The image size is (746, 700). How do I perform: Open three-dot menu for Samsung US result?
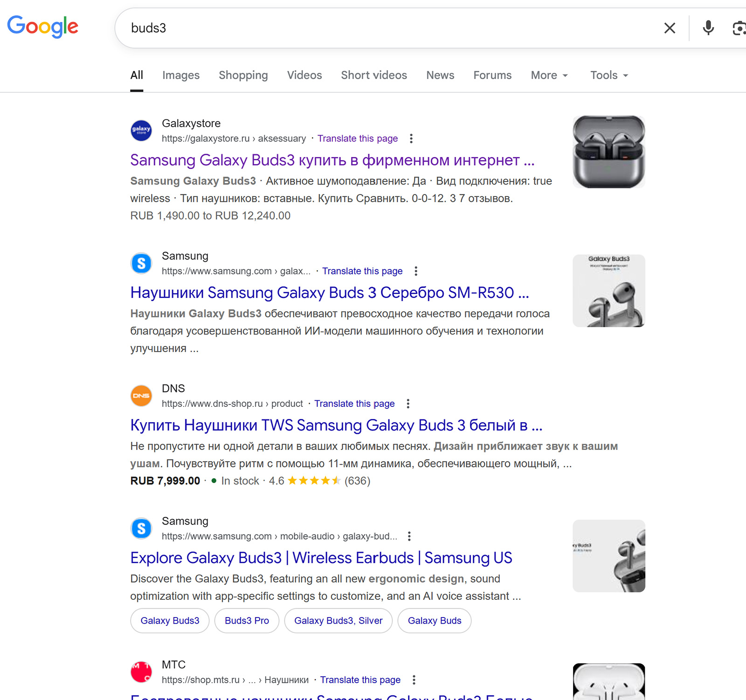click(409, 536)
